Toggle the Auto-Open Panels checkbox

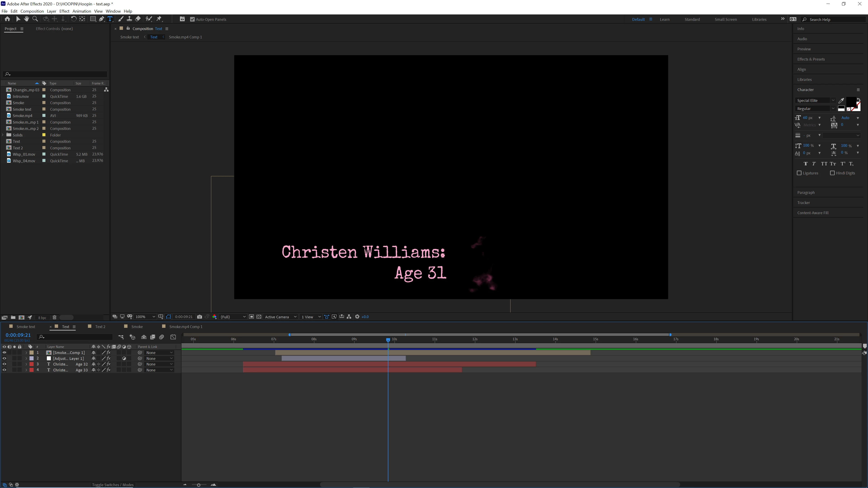click(192, 19)
